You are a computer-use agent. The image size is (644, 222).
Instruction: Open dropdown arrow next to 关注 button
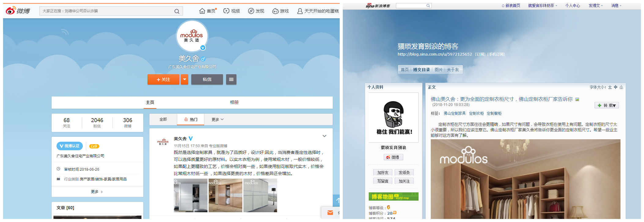pos(185,79)
